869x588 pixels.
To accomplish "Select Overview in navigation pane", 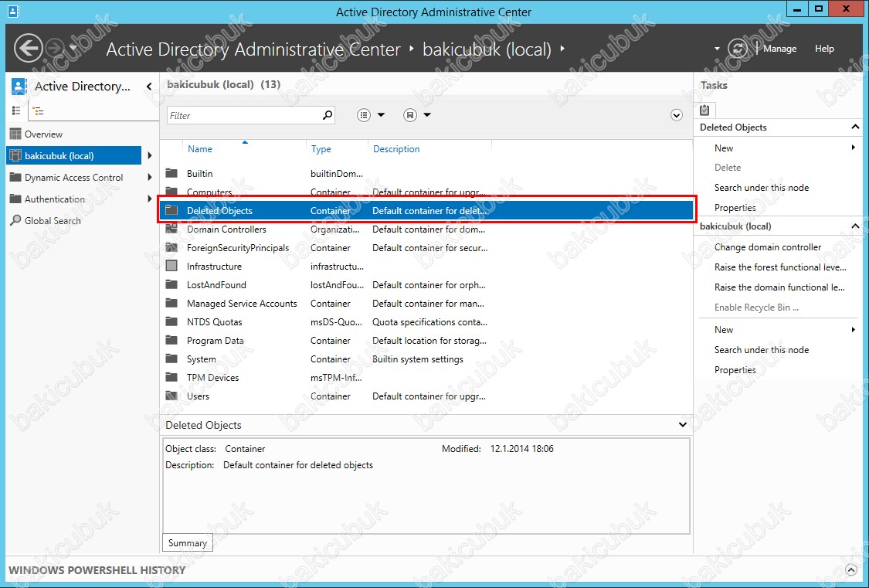I will 43,134.
